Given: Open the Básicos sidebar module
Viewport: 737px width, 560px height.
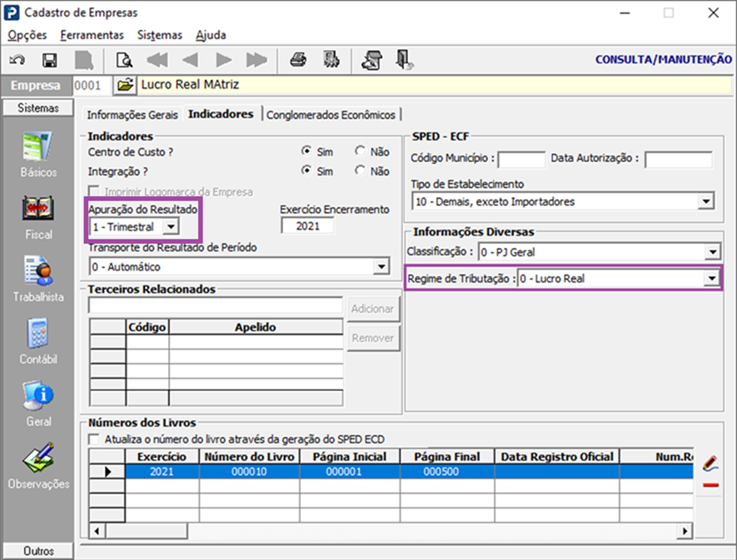Looking at the screenshot, I should (38, 155).
